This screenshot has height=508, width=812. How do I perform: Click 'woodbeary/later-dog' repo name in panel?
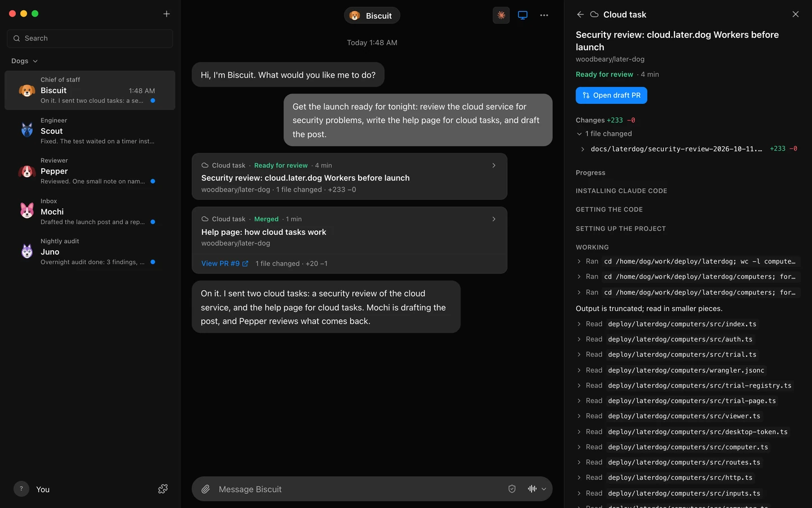[x=610, y=59]
